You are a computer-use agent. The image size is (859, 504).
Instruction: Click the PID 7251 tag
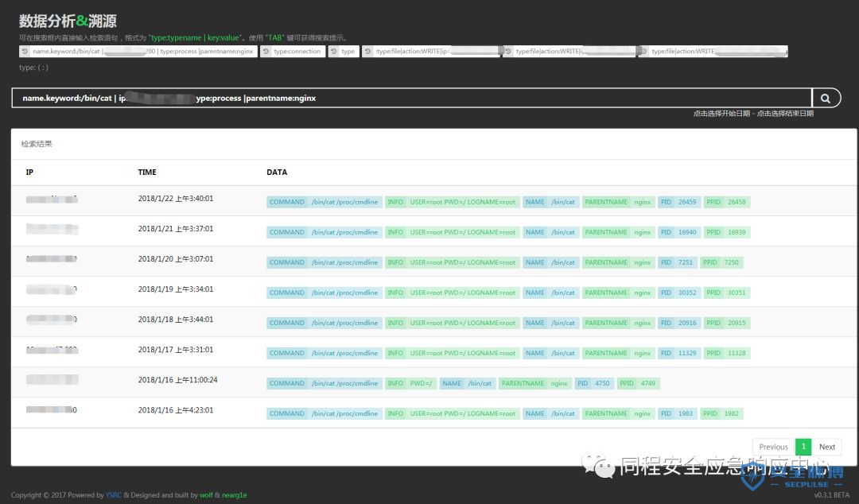677,262
